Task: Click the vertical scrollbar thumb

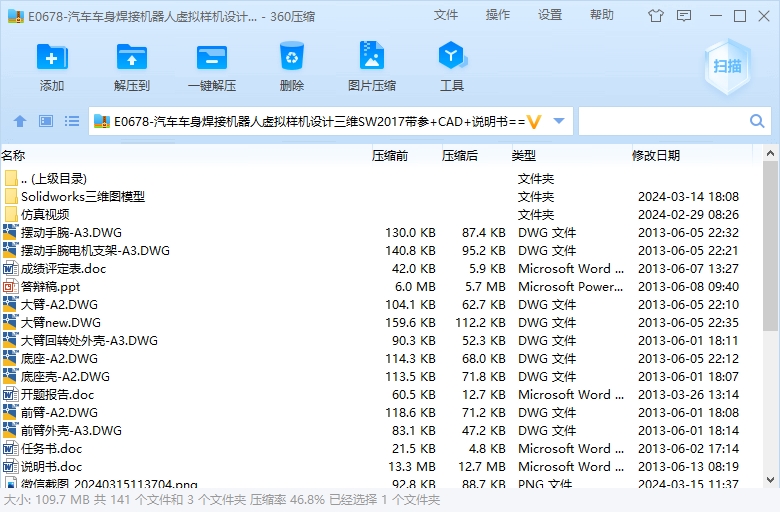Action: pyautogui.click(x=770, y=245)
